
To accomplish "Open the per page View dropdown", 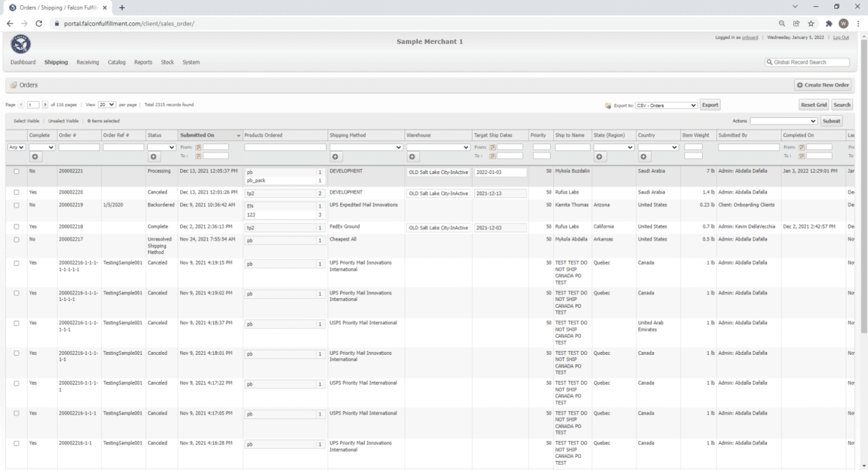I will (106, 105).
